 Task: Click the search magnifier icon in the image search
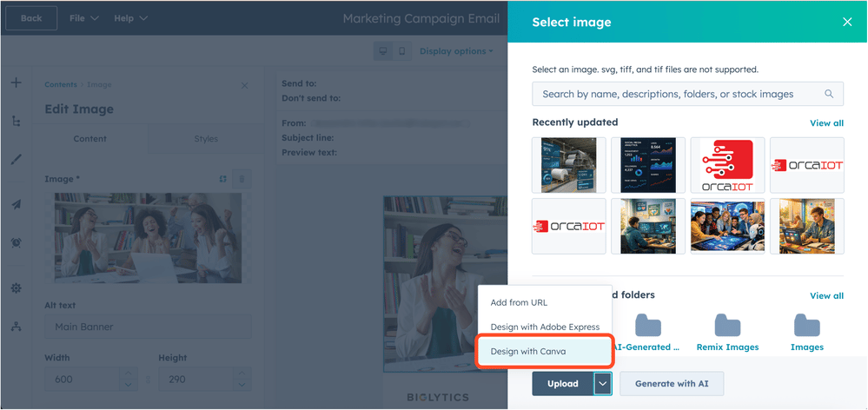click(829, 94)
